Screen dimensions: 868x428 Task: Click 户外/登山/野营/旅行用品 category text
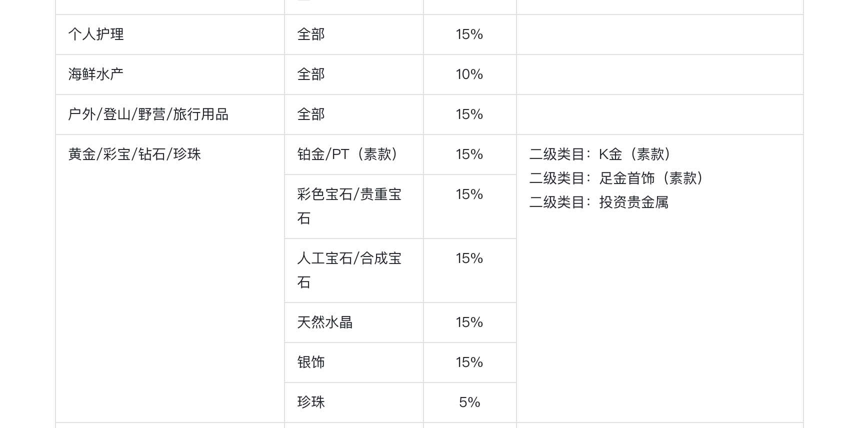pos(148,114)
